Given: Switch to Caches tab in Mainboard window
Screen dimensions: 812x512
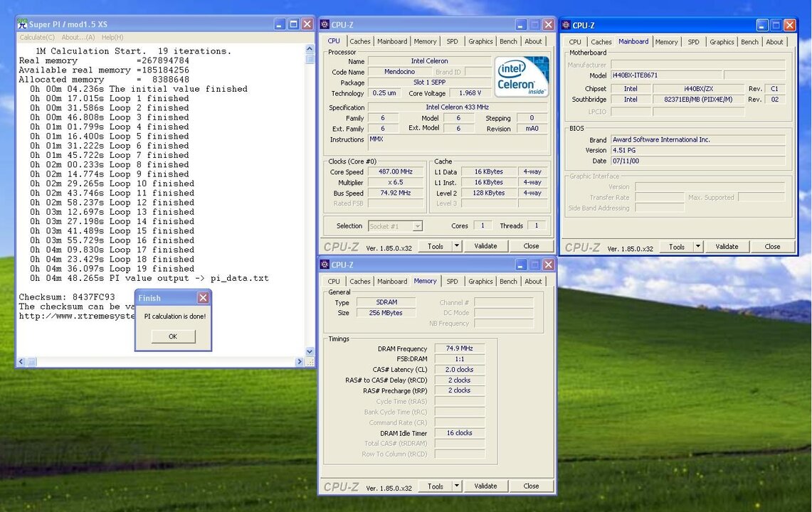Looking at the screenshot, I should click(x=601, y=42).
